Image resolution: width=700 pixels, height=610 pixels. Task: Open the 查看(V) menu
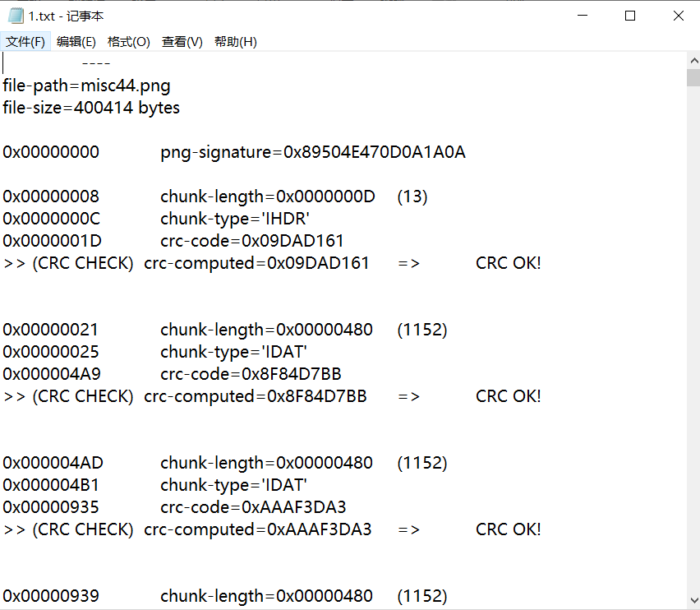(x=182, y=41)
